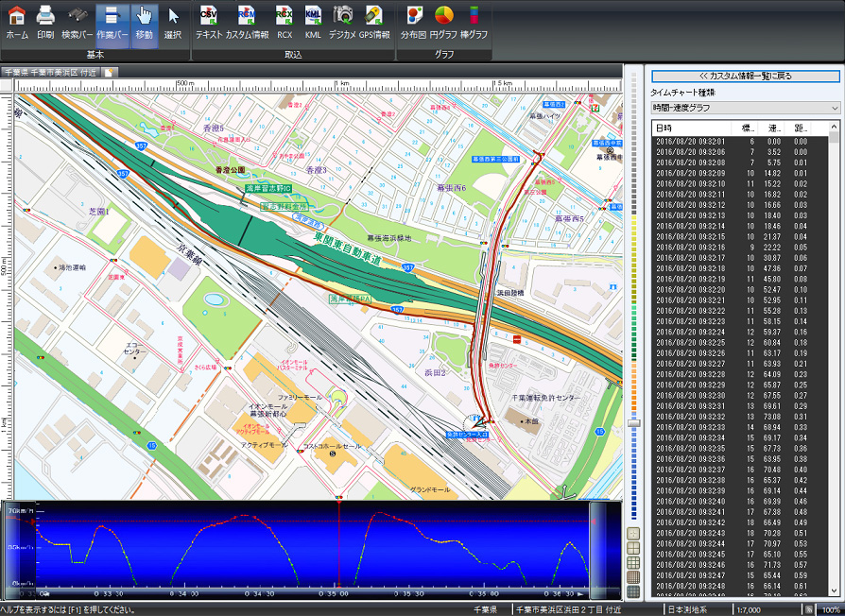Select the 2x2 grid display button

pos(633,548)
